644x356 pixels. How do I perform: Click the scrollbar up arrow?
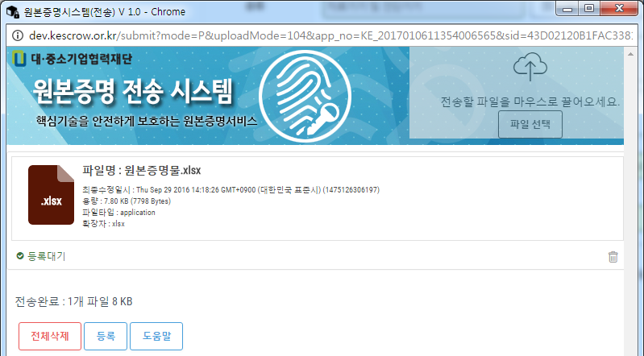[630, 54]
